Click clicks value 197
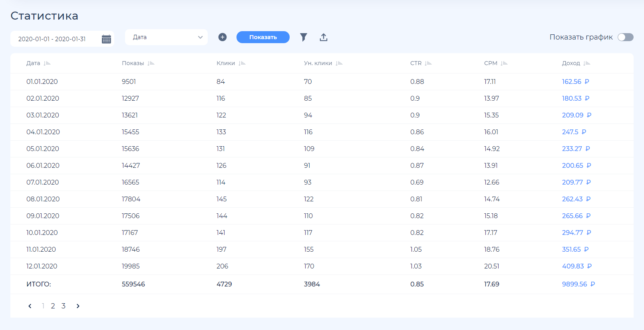644x330 pixels. pyautogui.click(x=221, y=249)
